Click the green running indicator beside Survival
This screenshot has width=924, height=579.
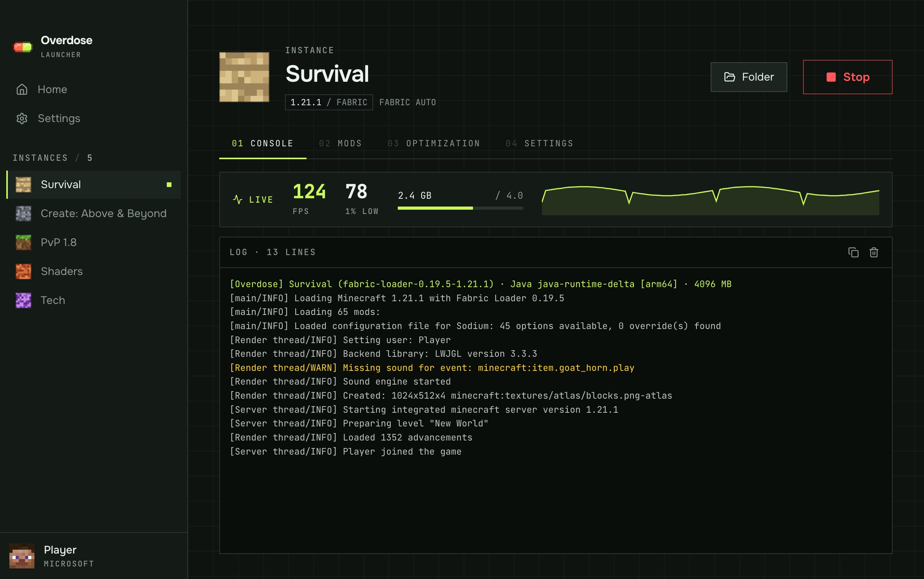(x=169, y=185)
